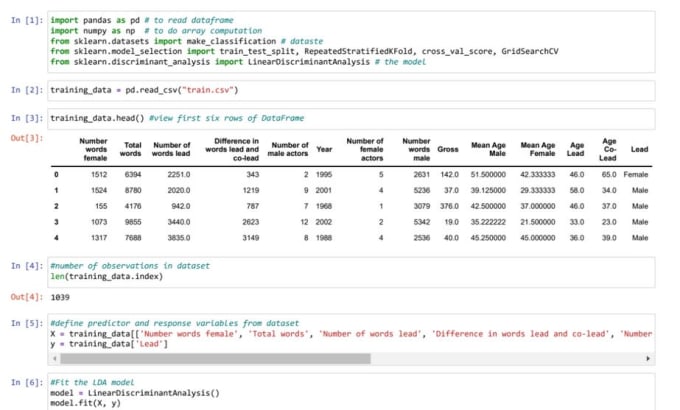The height and width of the screenshot is (410, 680).
Task: Click the 'Number of male actors' column header
Action: click(288, 149)
